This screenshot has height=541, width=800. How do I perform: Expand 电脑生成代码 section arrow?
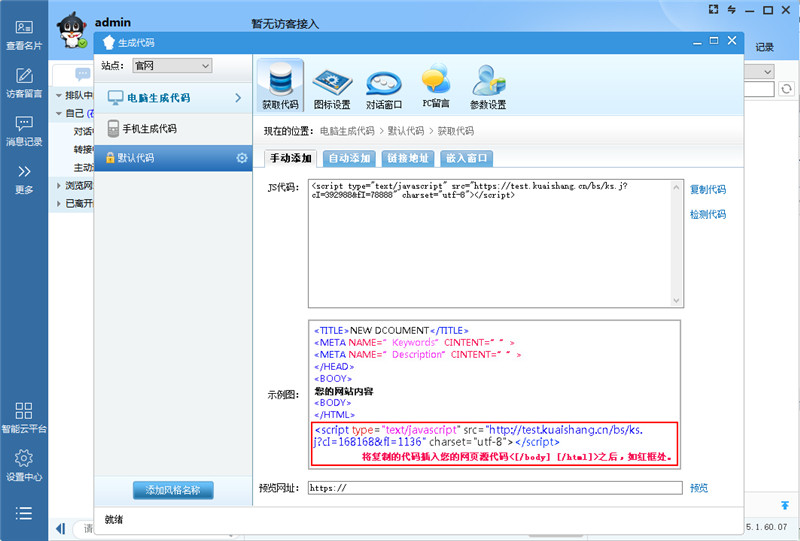(x=238, y=98)
